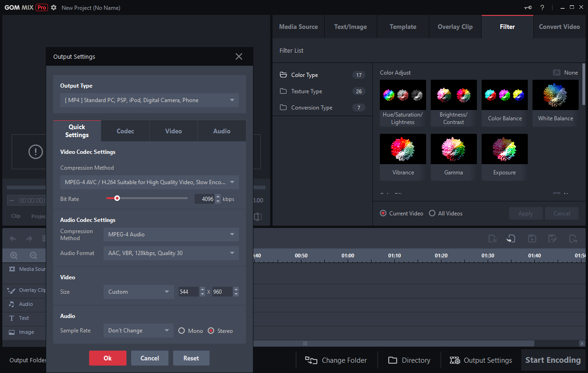The height and width of the screenshot is (373, 588).
Task: Open Sample Rate Don't Change dropdown
Action: click(139, 331)
